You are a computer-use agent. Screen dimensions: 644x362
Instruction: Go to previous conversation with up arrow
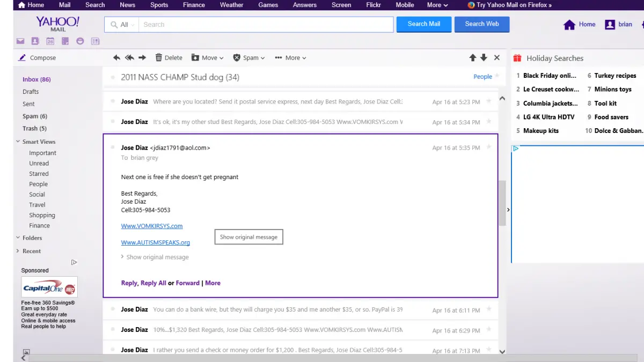pos(473,58)
